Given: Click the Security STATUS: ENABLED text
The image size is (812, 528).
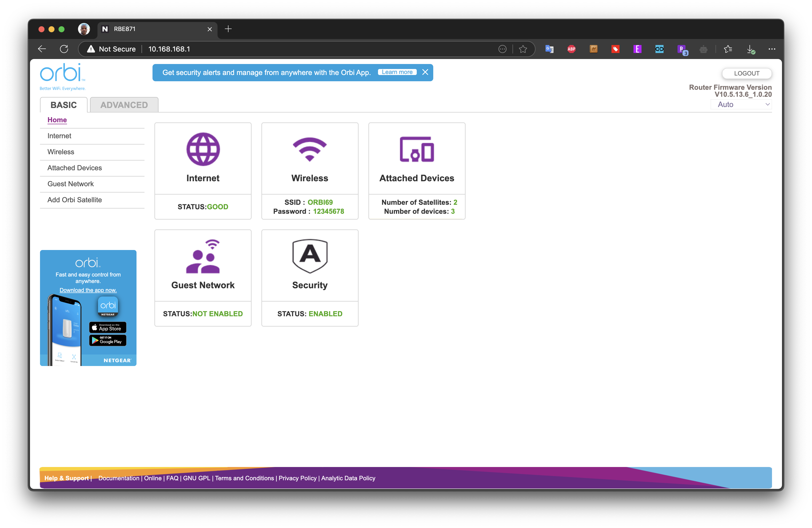Looking at the screenshot, I should pos(310,314).
